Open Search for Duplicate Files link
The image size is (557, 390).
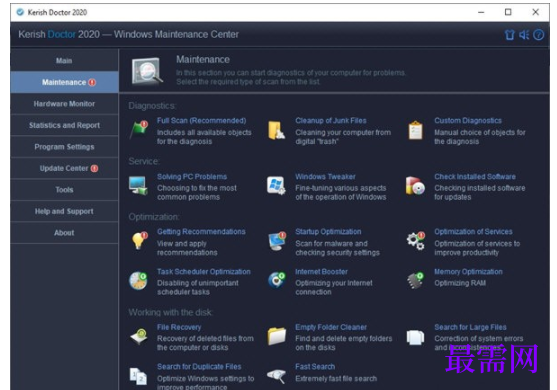(x=199, y=367)
